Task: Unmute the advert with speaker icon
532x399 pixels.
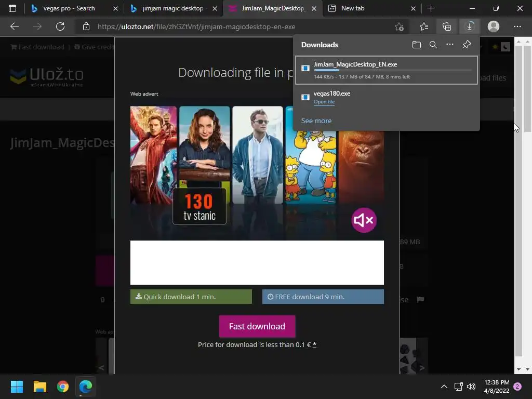Action: click(x=364, y=220)
